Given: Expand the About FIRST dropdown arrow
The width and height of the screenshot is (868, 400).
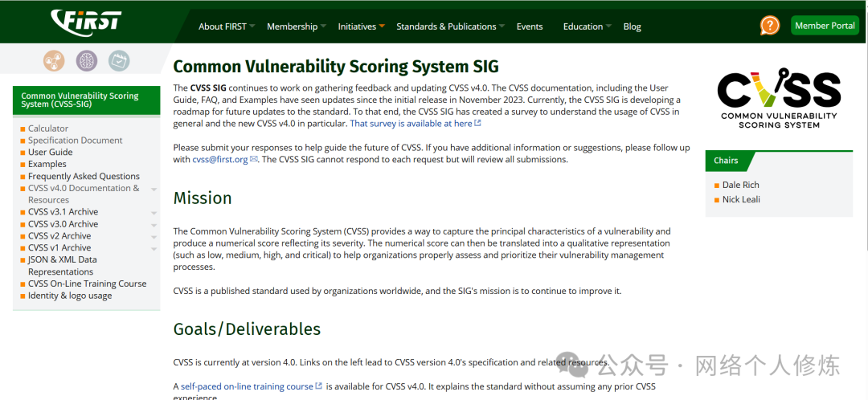Looking at the screenshot, I should 252,26.
